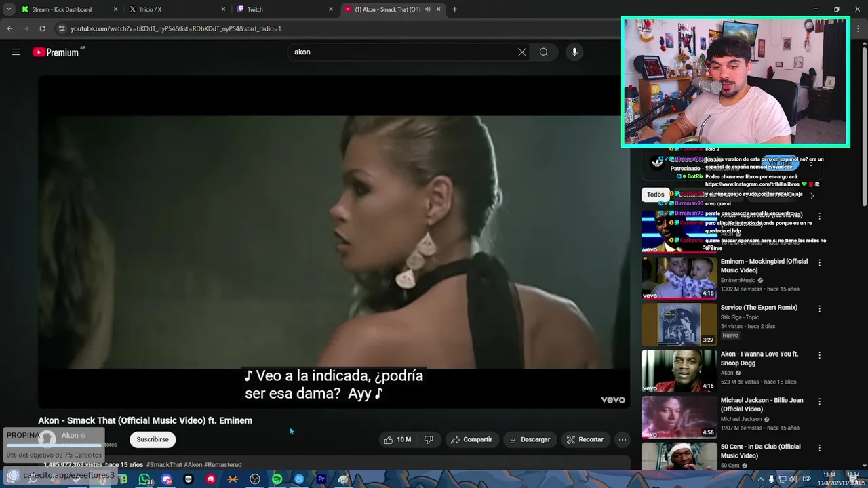Screen dimensions: 868x488
Task: Open the tab search dropdown arrow
Action: click(9, 9)
